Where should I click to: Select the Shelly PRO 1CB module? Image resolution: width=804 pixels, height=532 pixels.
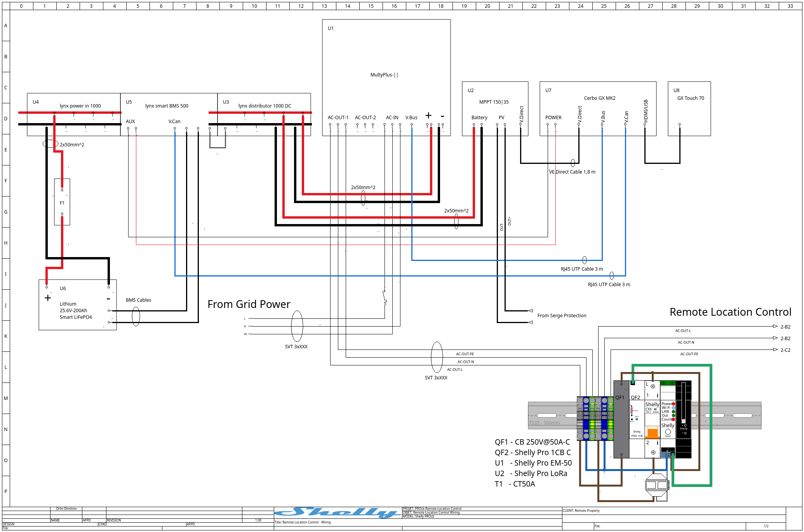coord(637,419)
